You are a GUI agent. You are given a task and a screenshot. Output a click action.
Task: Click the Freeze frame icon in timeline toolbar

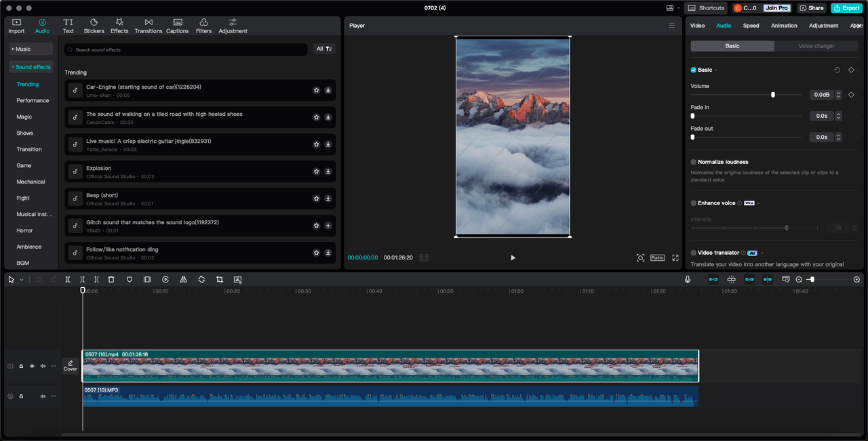147,279
